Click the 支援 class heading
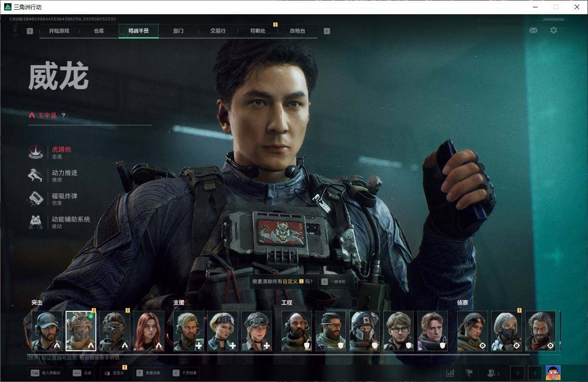The width and height of the screenshot is (588, 382). [179, 303]
